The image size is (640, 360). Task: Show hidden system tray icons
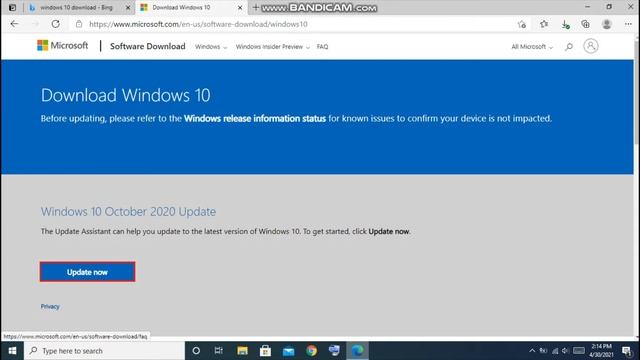tap(532, 351)
